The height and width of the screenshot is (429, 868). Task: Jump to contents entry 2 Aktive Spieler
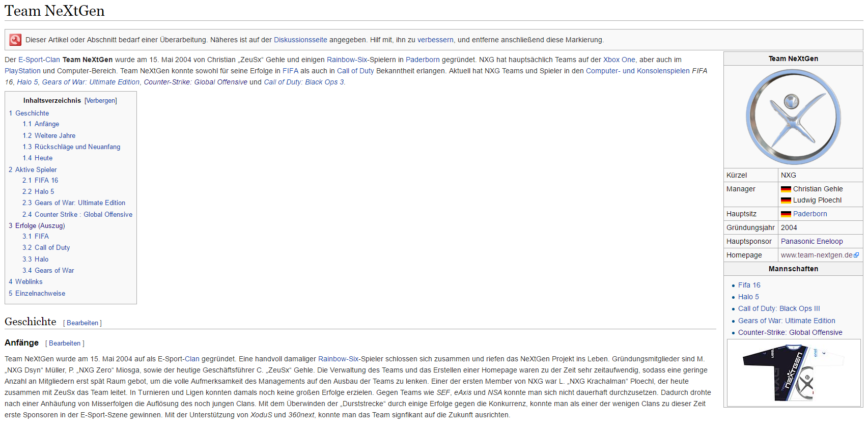click(33, 169)
